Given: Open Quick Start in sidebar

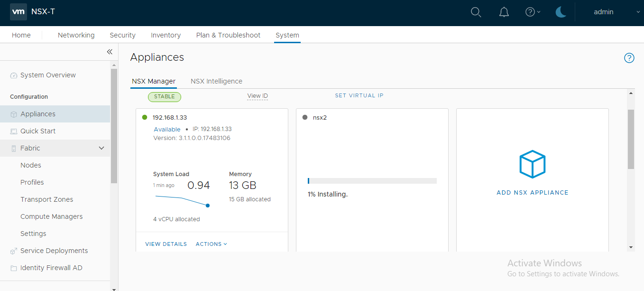Looking at the screenshot, I should tap(38, 131).
